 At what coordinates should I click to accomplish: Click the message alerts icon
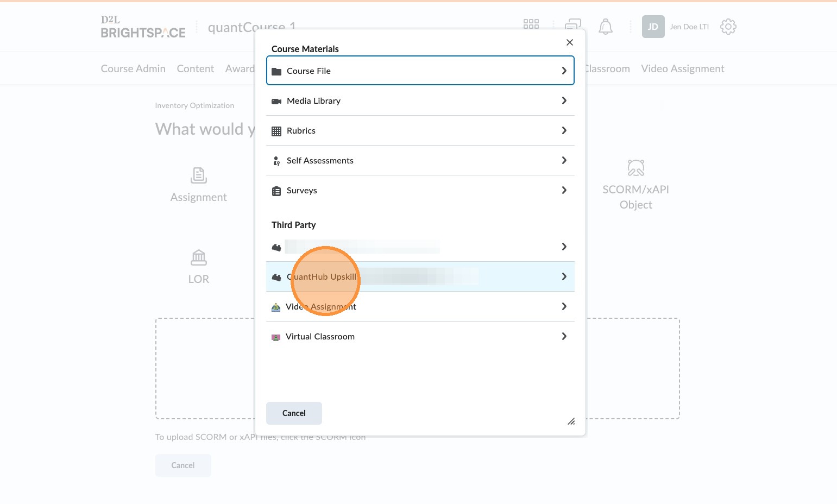coord(573,23)
